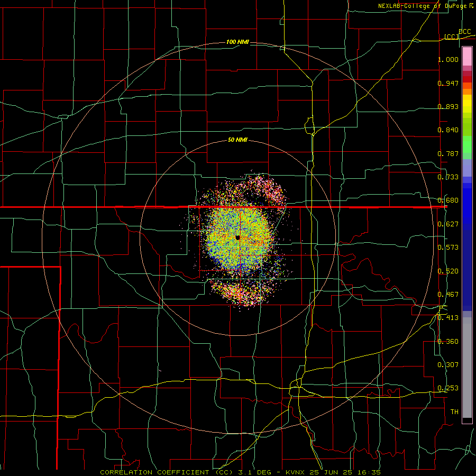476x476 pixels.
Task: Select the pink segment of the color bar
Action: pyautogui.click(x=467, y=57)
